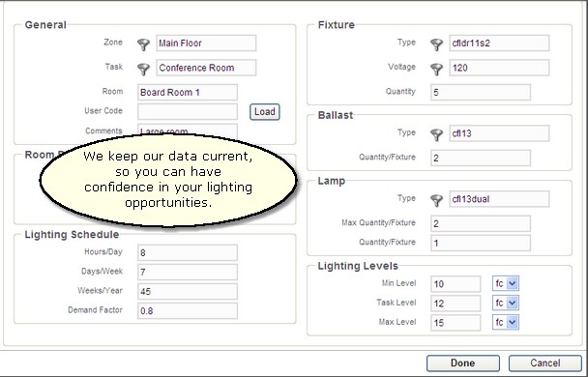
Task: Focus the Hours/Day field
Action: [188, 252]
